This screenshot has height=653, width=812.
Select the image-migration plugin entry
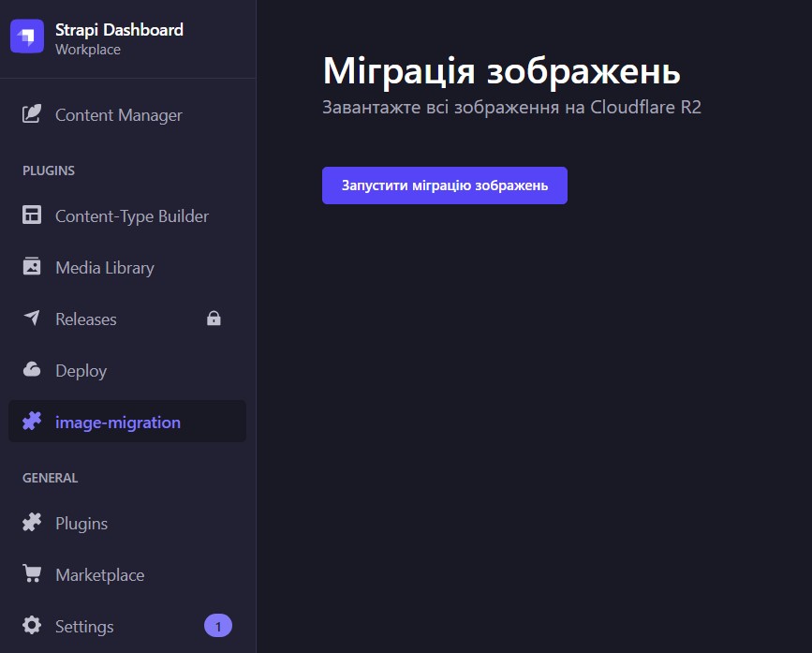pos(127,422)
